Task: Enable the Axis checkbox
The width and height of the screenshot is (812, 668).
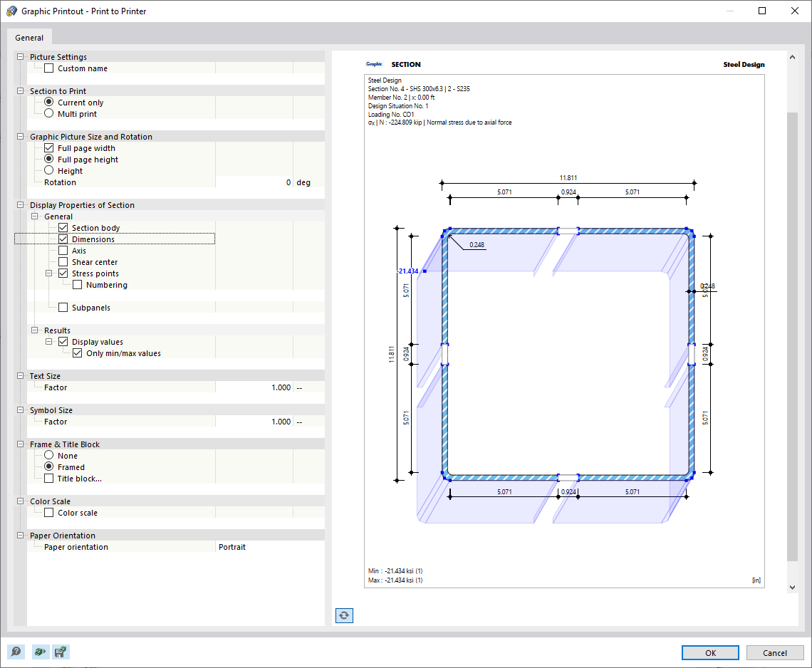Action: point(63,250)
